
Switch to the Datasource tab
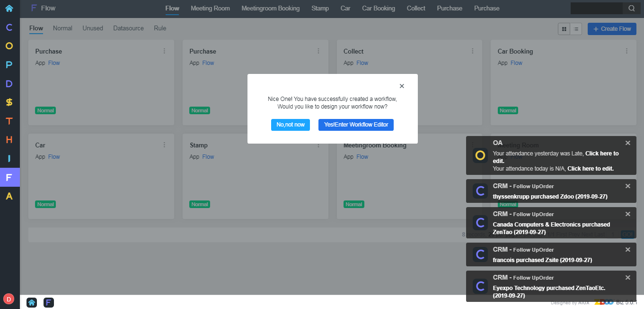[128, 28]
